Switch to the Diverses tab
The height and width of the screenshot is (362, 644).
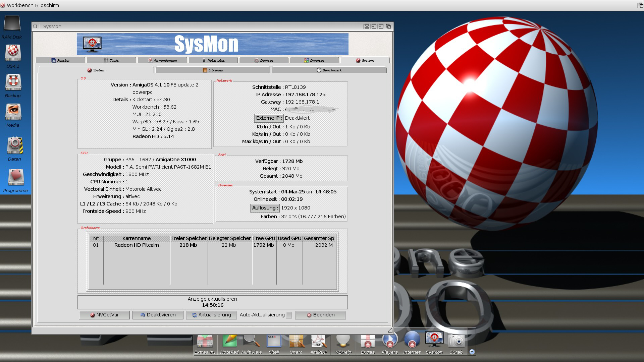315,60
